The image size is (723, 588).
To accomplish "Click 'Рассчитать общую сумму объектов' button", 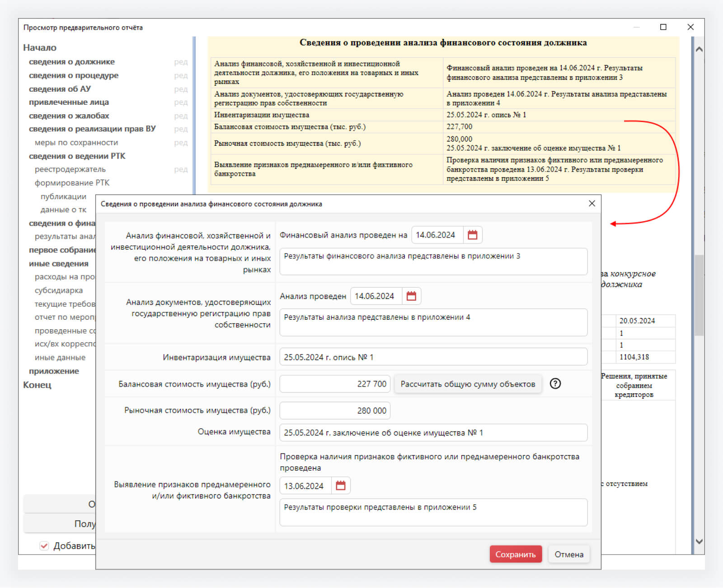I will tap(468, 384).
